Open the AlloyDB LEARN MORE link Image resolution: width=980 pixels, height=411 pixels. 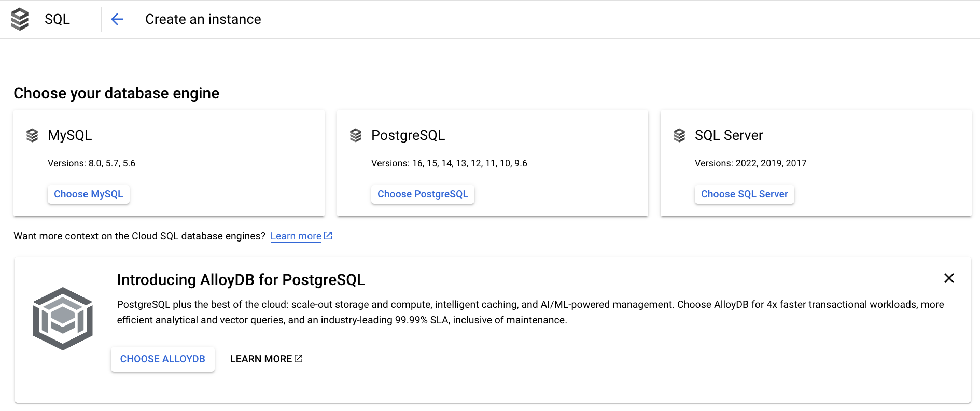[266, 359]
